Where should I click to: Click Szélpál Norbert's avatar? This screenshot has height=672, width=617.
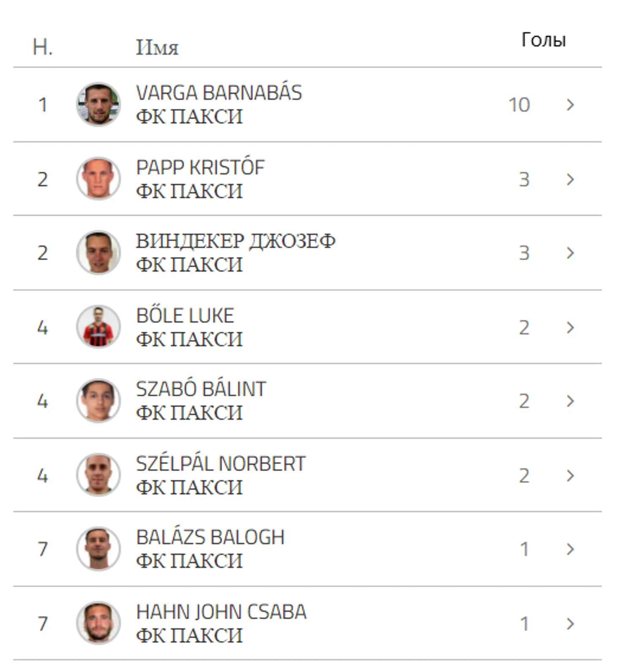(98, 475)
